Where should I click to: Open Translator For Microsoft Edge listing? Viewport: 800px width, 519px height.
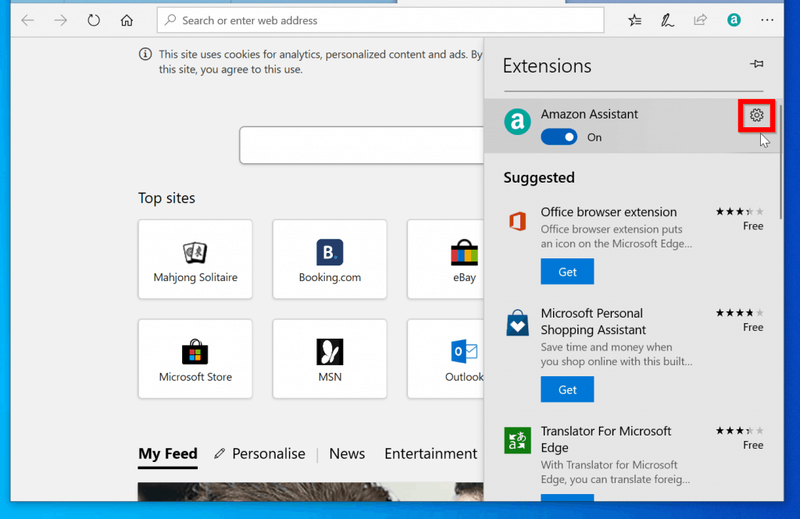coord(606,439)
